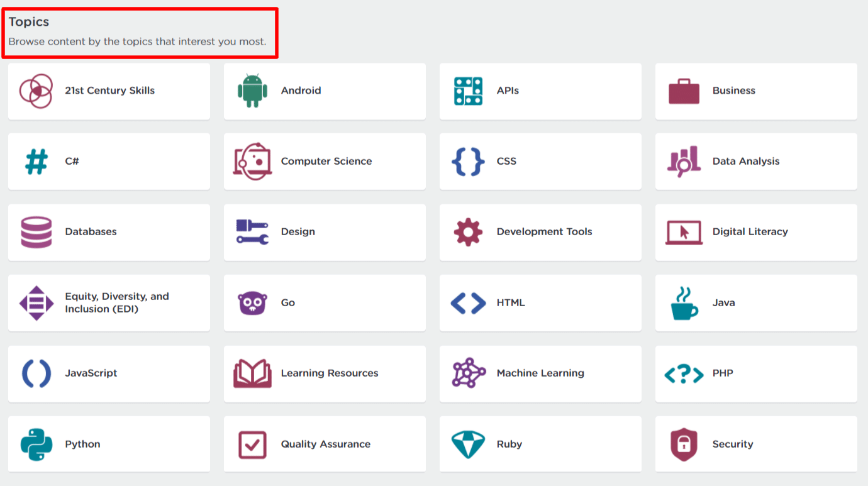Select the Business topic label

click(733, 91)
